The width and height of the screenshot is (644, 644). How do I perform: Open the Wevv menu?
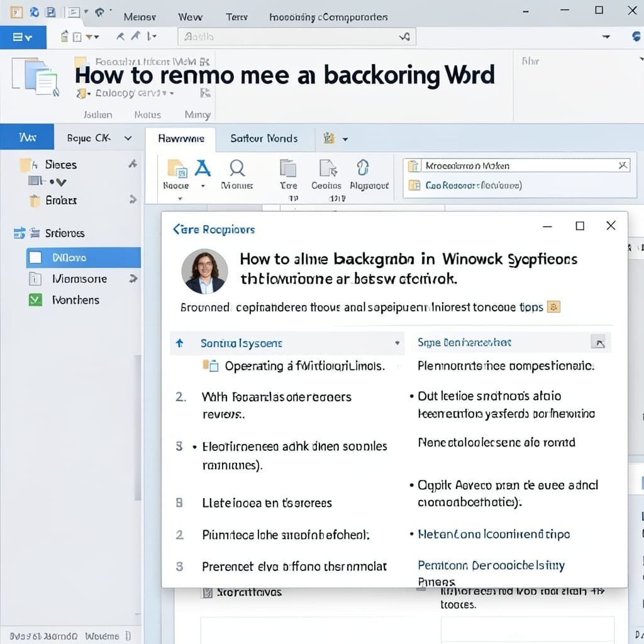(x=190, y=17)
